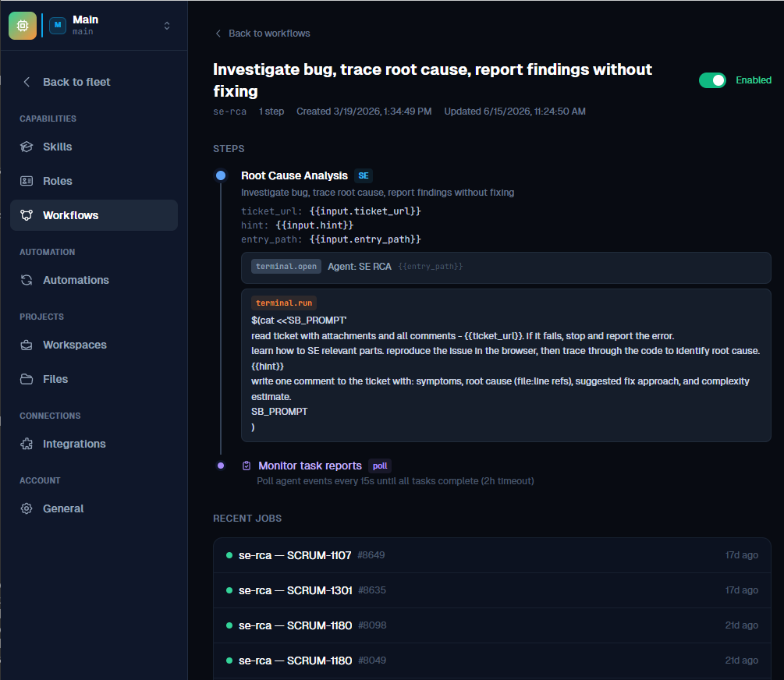This screenshot has height=680, width=784.
Task: Click the Back to workflows chevron icon
Action: click(218, 34)
